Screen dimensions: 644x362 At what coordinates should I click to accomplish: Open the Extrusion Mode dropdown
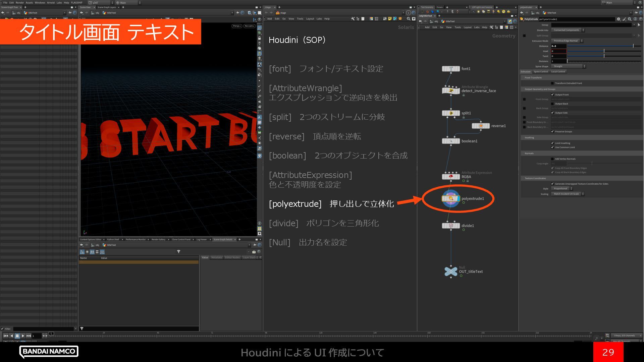568,41
